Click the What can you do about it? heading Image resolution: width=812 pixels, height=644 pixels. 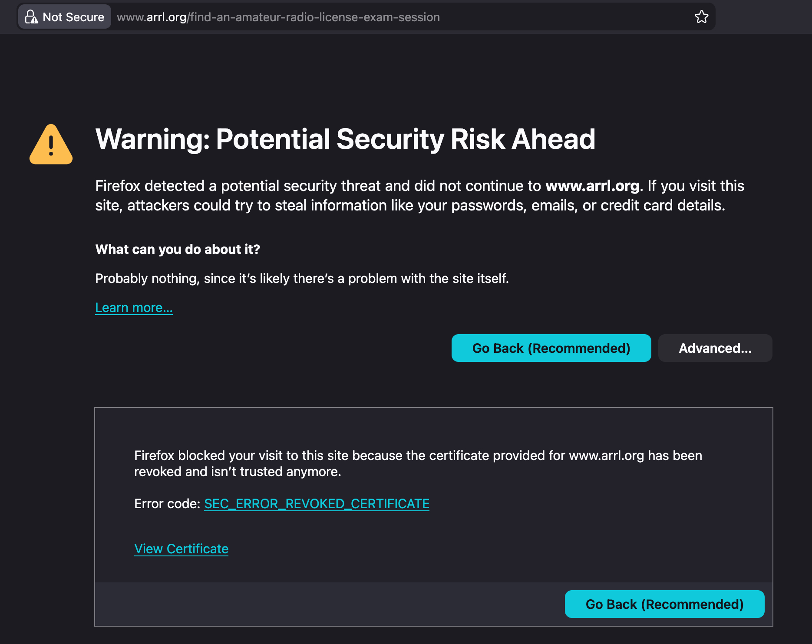[178, 250]
